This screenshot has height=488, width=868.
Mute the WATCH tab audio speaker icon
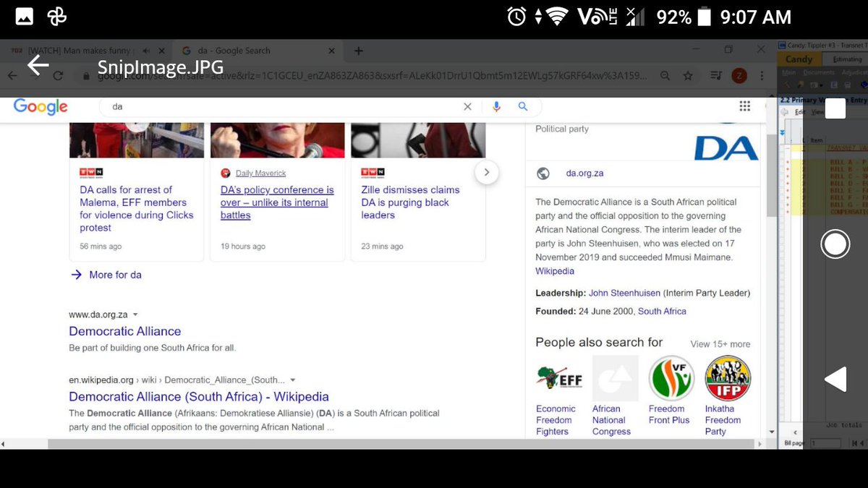click(x=146, y=51)
